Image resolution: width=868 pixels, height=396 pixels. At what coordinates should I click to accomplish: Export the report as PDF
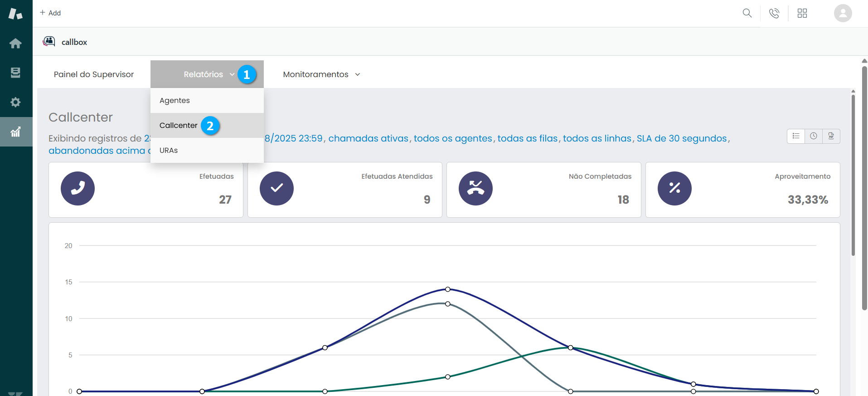[x=831, y=136]
